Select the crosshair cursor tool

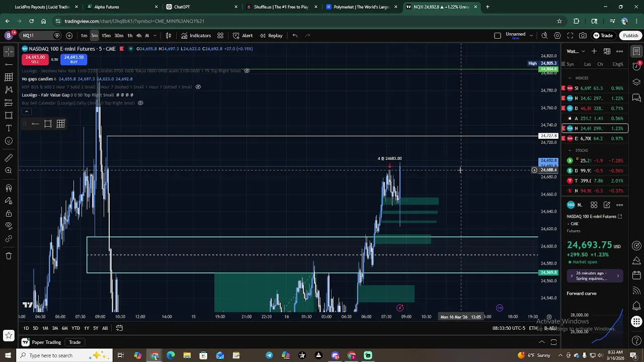[9, 51]
